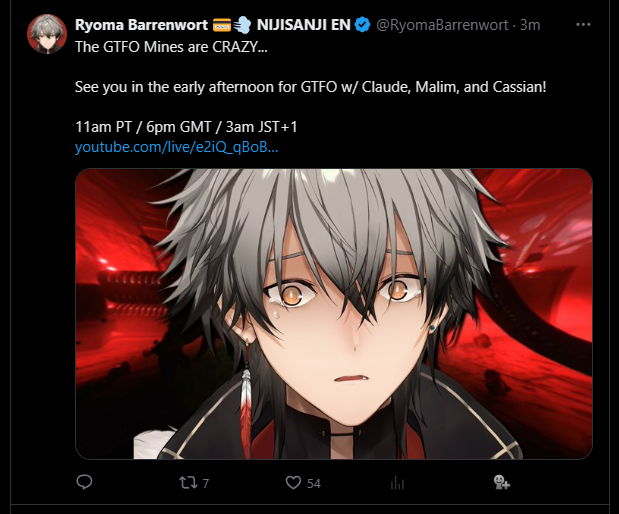Image resolution: width=619 pixels, height=514 pixels.
Task: Enlarge the grey-haired character stream thumbnail
Action: click(x=334, y=314)
